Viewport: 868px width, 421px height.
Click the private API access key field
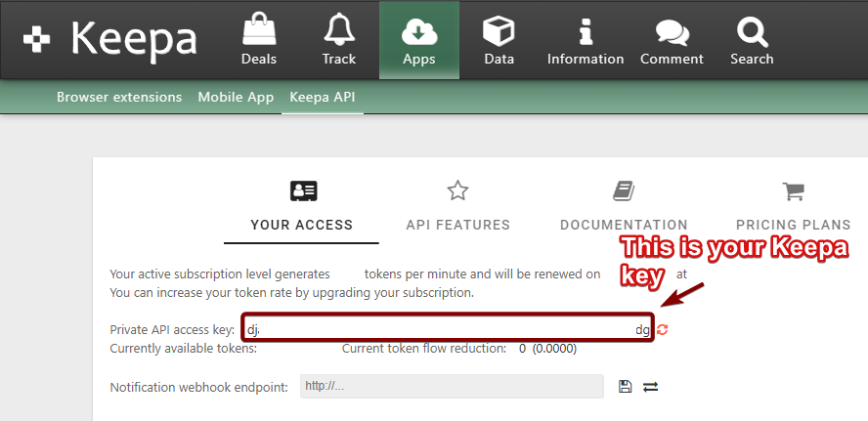pos(448,330)
